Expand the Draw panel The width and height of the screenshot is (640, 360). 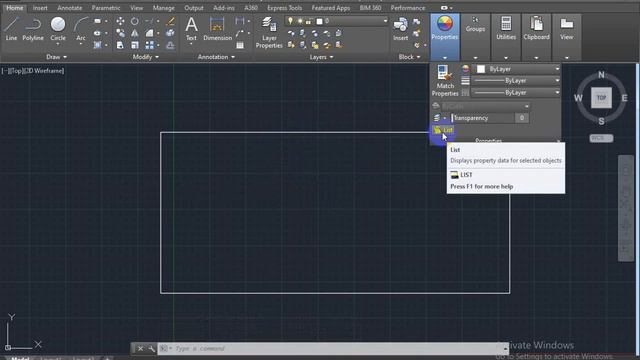pyautogui.click(x=56, y=57)
